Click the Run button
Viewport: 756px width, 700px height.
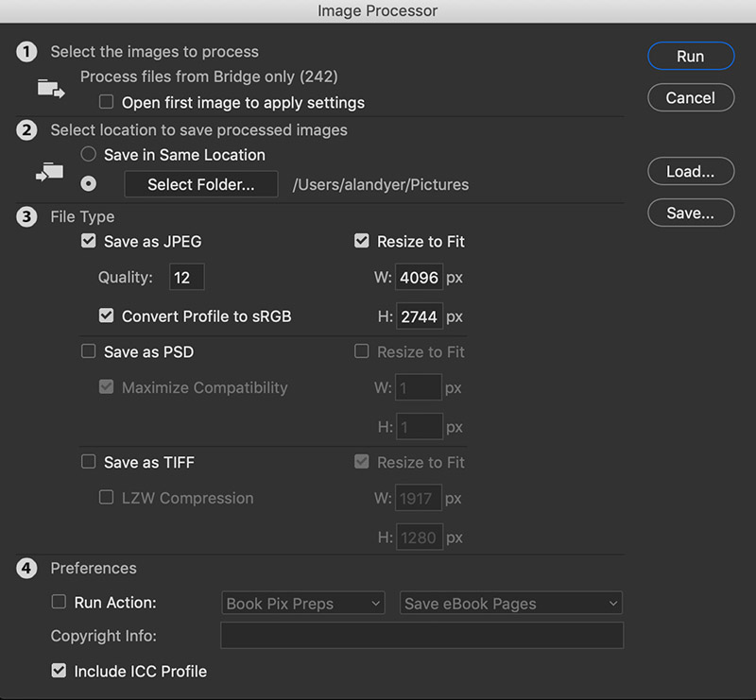click(691, 56)
